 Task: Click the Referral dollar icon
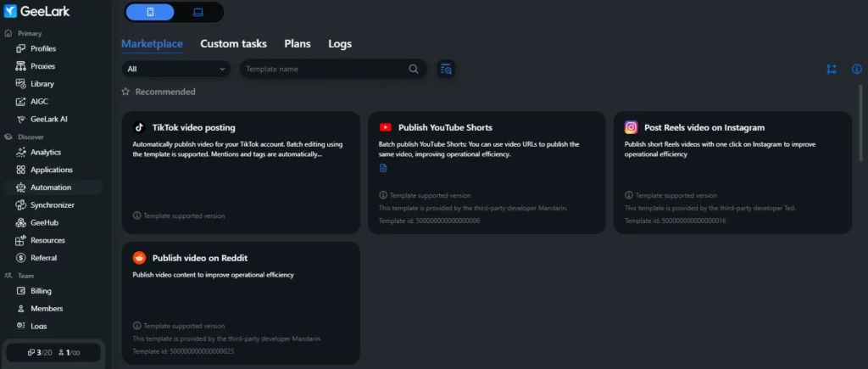pyautogui.click(x=20, y=258)
